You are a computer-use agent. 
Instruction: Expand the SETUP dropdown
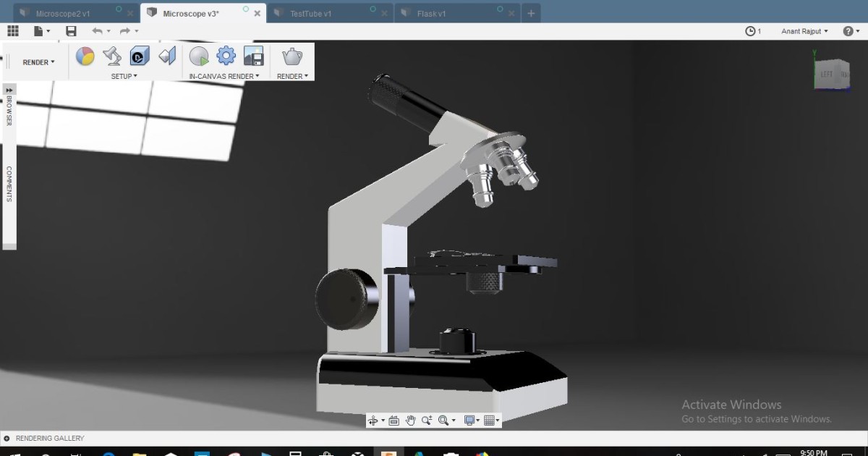pos(124,75)
